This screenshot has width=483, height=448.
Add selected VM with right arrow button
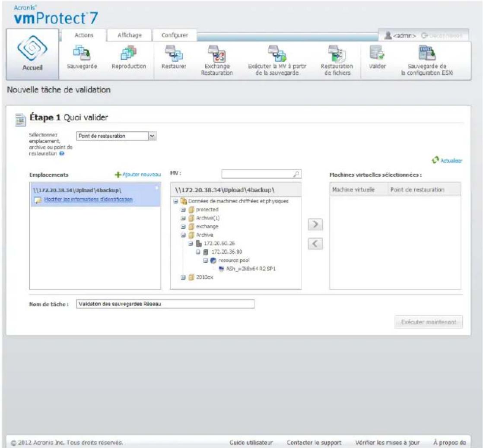(315, 224)
